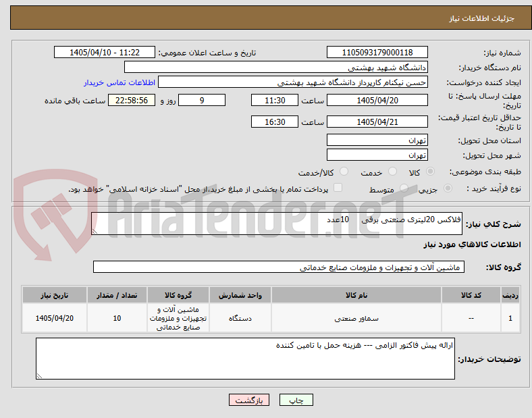The width and height of the screenshot is (532, 418).
Task: Click the price validity time 16:30 field
Action: pos(275,122)
